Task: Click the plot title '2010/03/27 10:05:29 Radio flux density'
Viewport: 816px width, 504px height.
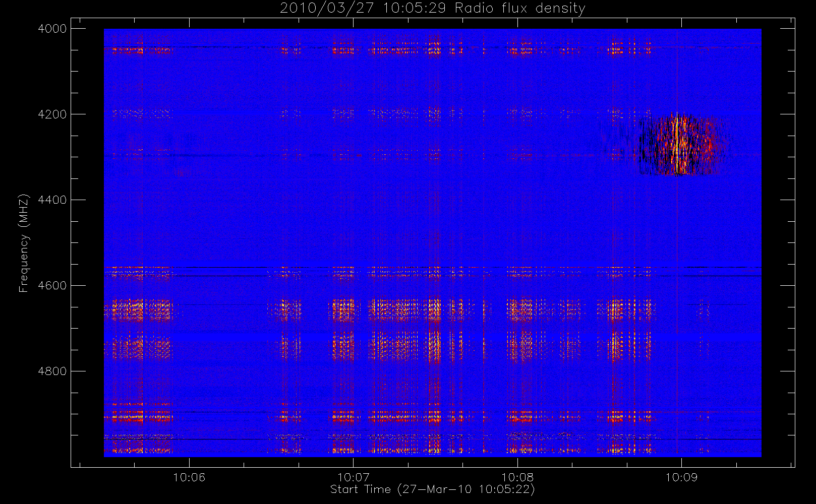Action: [x=433, y=8]
